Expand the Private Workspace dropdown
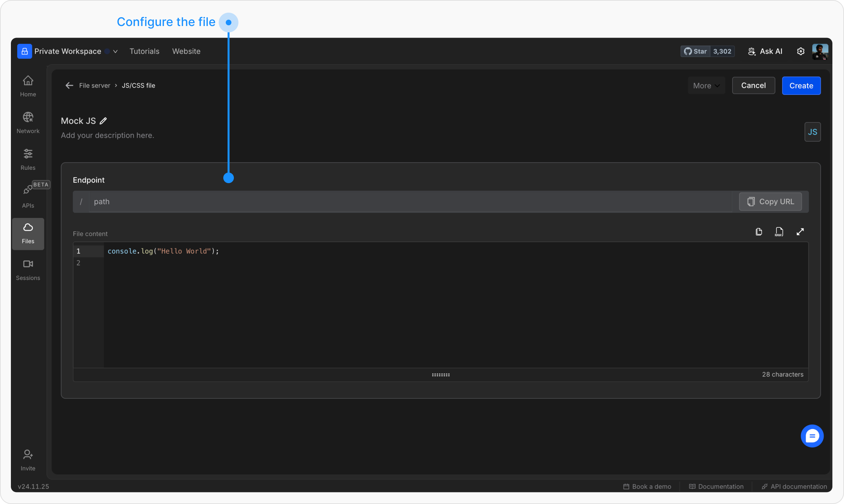The height and width of the screenshot is (504, 844). [115, 51]
